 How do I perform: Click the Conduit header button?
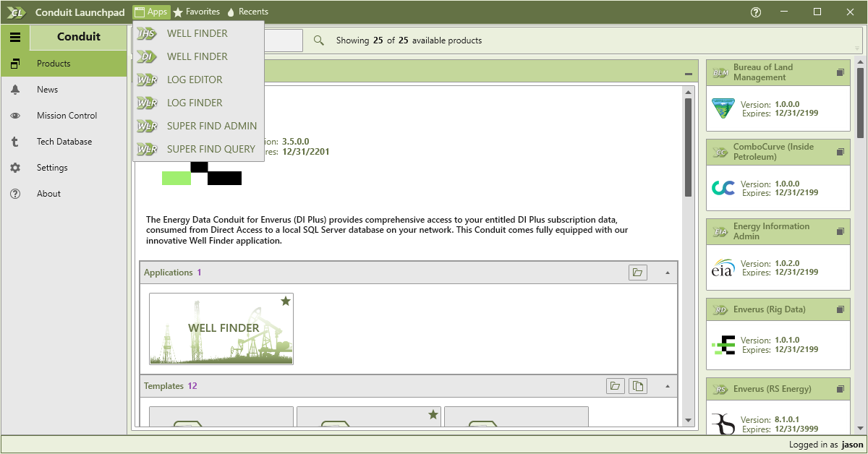coord(78,37)
